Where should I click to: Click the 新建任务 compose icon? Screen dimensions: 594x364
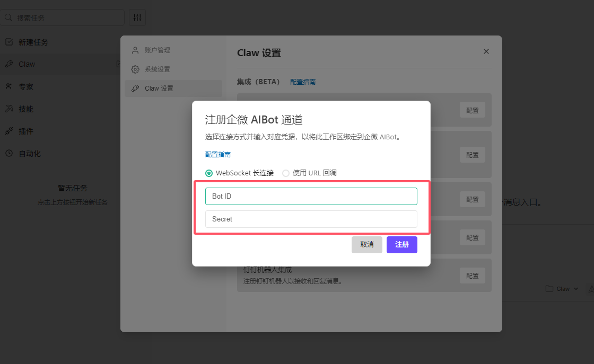tap(9, 42)
